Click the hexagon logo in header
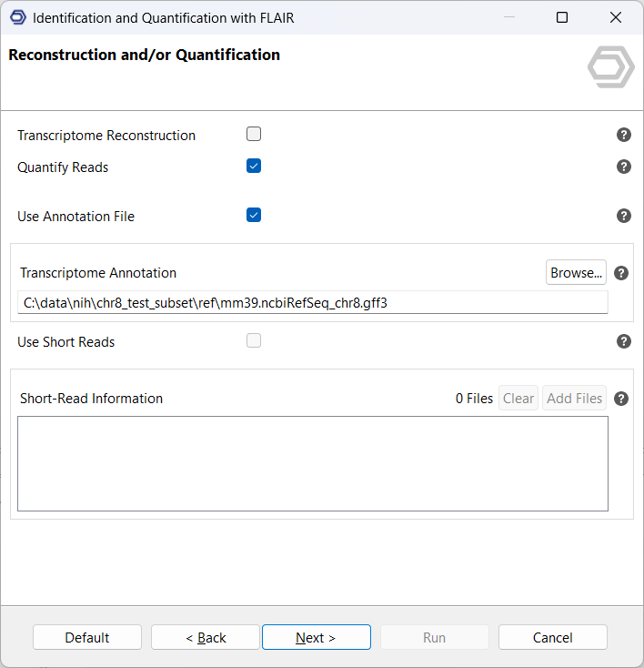This screenshot has width=644, height=668. click(x=610, y=66)
